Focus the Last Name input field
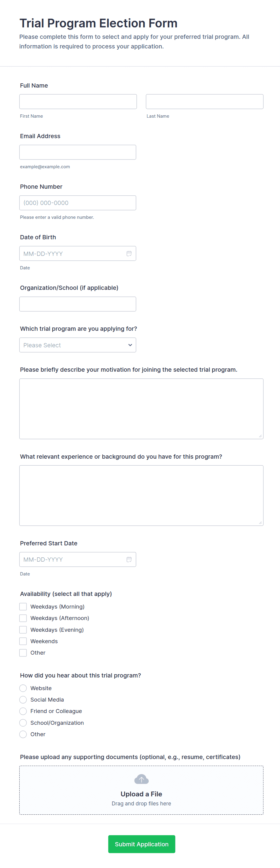280x868 pixels. (x=204, y=101)
